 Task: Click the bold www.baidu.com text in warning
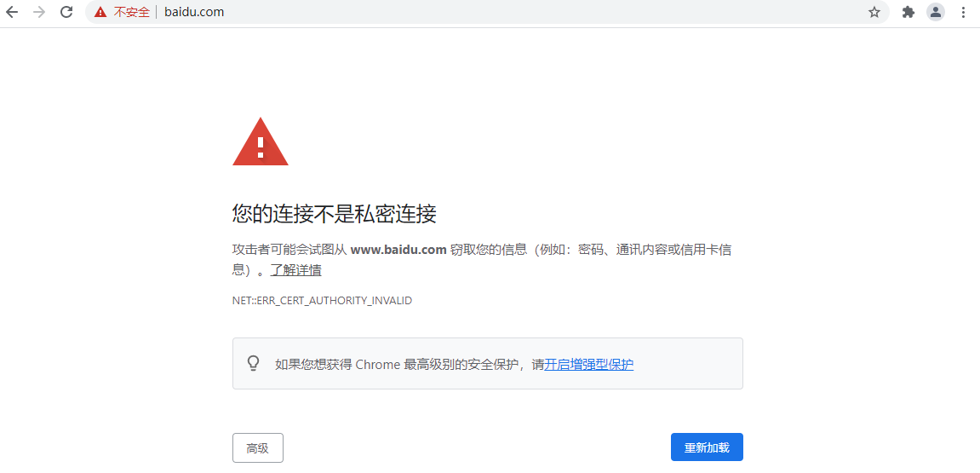pyautogui.click(x=398, y=250)
